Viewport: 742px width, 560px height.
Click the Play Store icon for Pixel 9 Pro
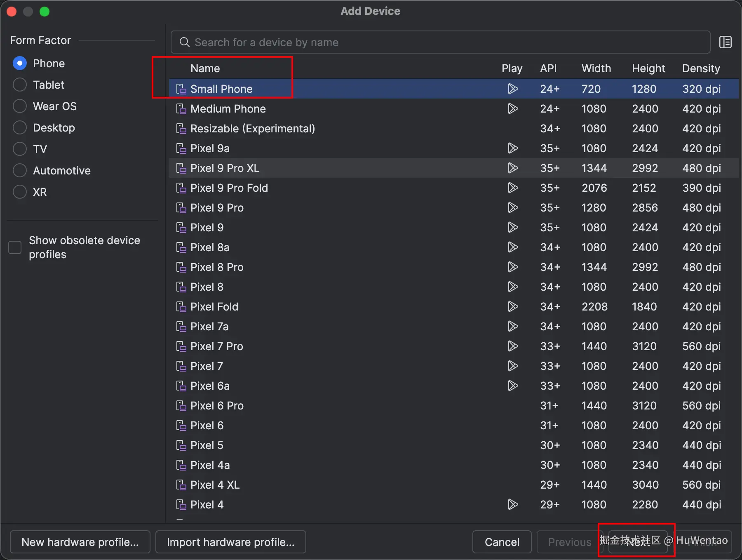click(513, 208)
